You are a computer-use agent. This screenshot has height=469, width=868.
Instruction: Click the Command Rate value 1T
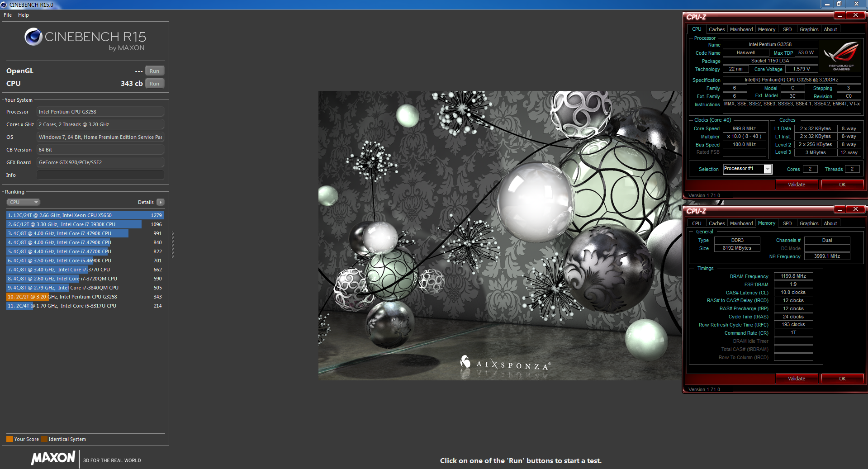(x=793, y=333)
